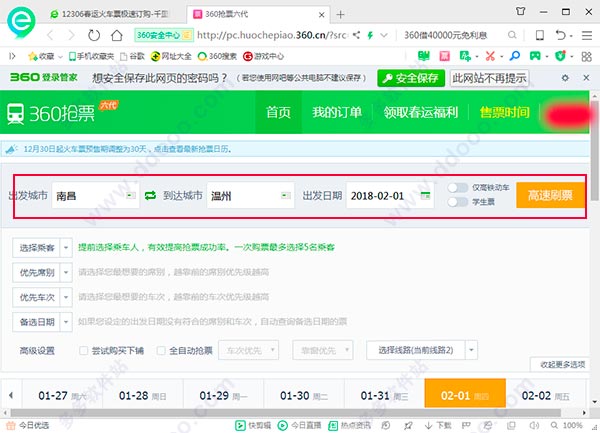Open the 我的订单 navigation tab

[x=337, y=112]
